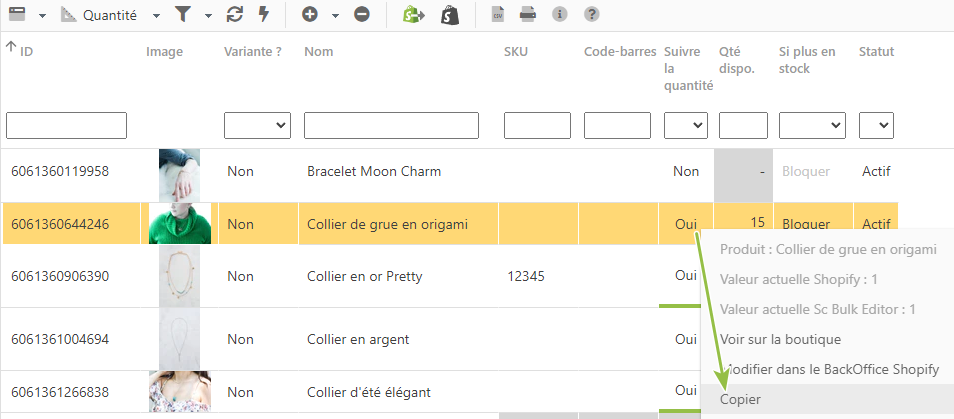Screen dimensions: 954x419
Task: Click the Nom column header
Action: [x=319, y=52]
